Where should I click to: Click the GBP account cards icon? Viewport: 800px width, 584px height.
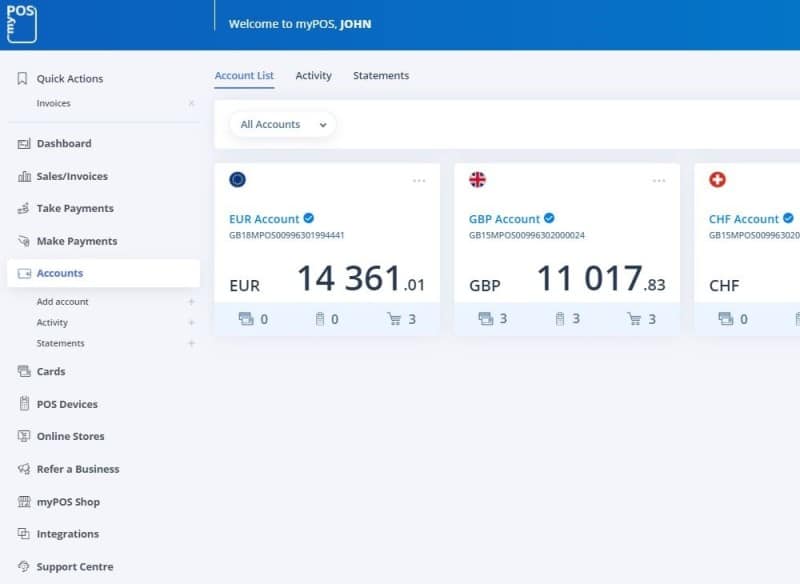486,319
